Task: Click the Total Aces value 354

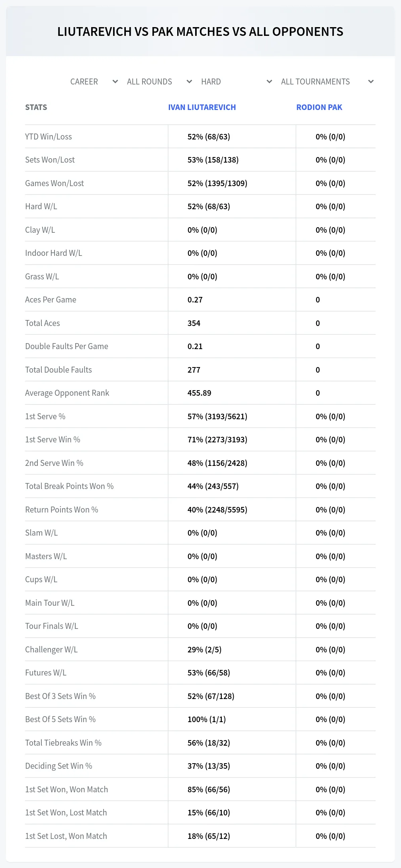Action: (194, 323)
